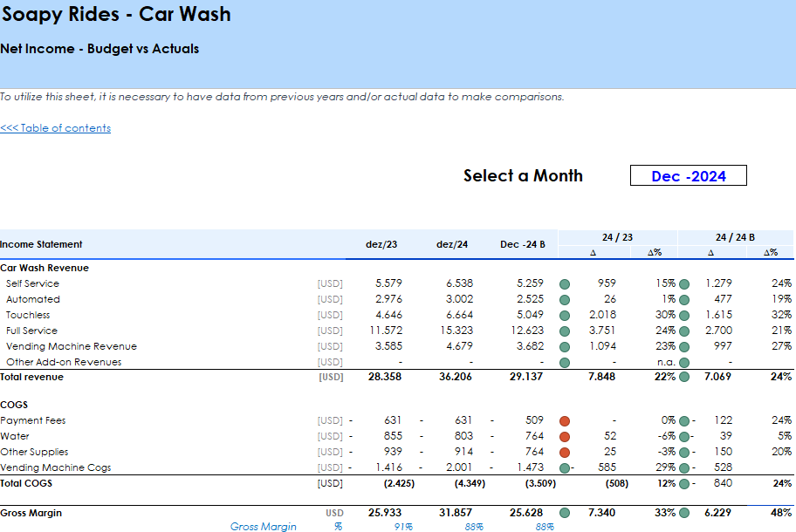Click Automated's 24 / 23 green indicator
Screen dimensions: 796x532
(x=565, y=300)
